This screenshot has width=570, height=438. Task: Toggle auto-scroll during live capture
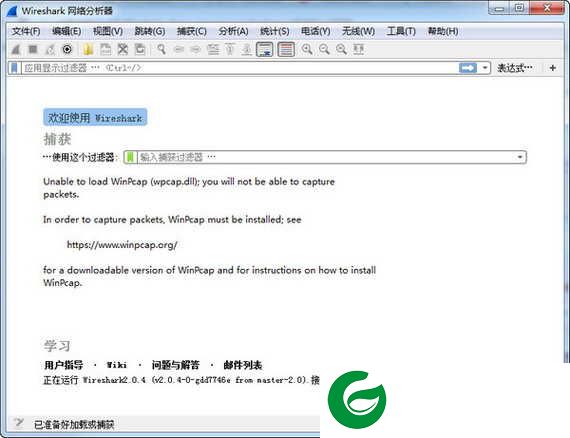[x=265, y=49]
